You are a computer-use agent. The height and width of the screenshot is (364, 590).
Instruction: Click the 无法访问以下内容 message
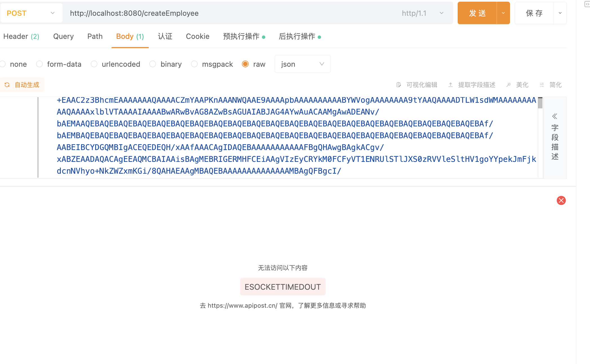click(282, 268)
